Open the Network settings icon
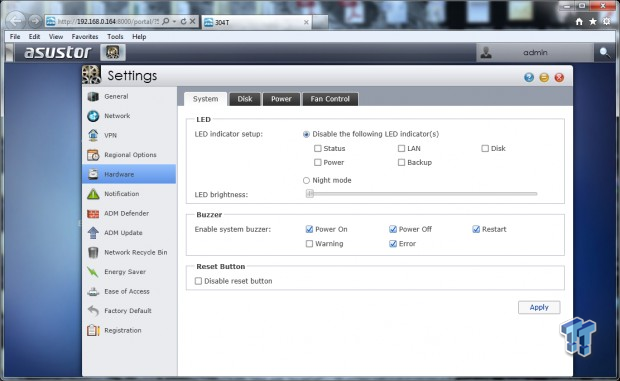This screenshot has height=381, width=620. 93,116
